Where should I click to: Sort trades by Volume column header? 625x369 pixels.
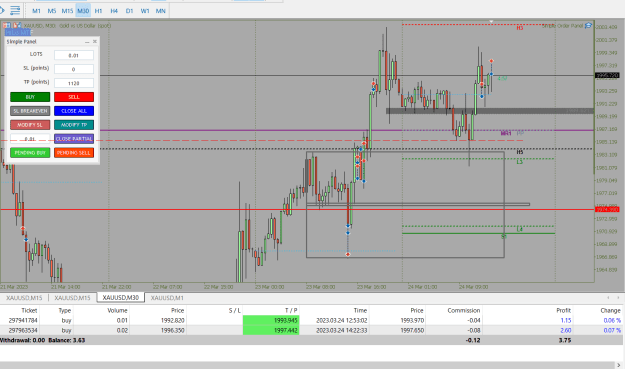pyautogui.click(x=117, y=310)
